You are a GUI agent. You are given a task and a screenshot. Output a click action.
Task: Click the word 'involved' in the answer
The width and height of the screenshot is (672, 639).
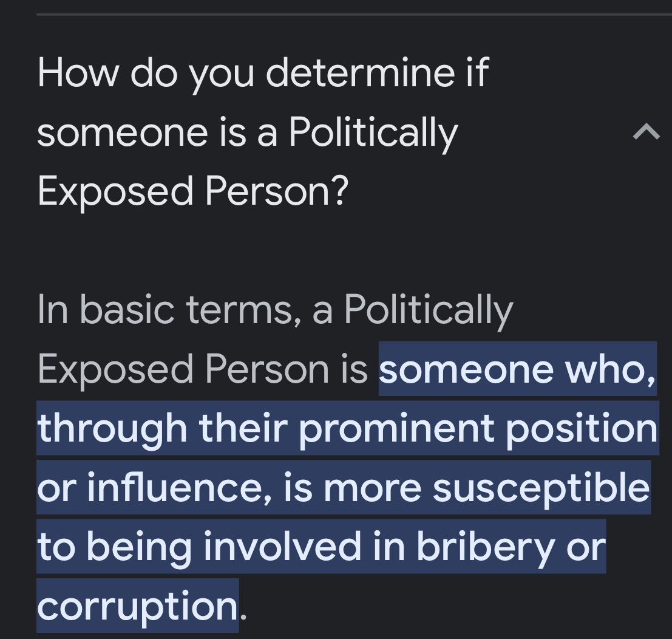(282, 546)
